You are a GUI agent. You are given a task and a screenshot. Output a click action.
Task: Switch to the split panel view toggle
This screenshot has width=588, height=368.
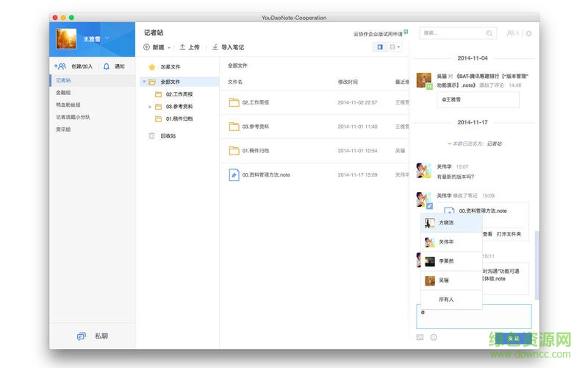click(x=380, y=47)
